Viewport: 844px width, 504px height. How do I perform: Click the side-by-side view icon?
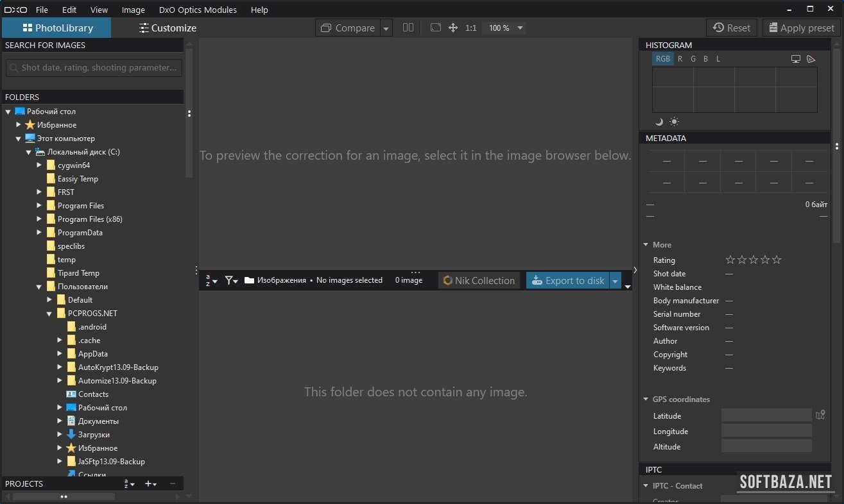coord(408,28)
